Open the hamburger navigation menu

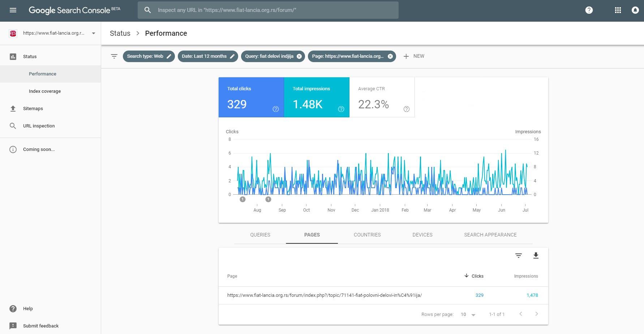pos(13,10)
